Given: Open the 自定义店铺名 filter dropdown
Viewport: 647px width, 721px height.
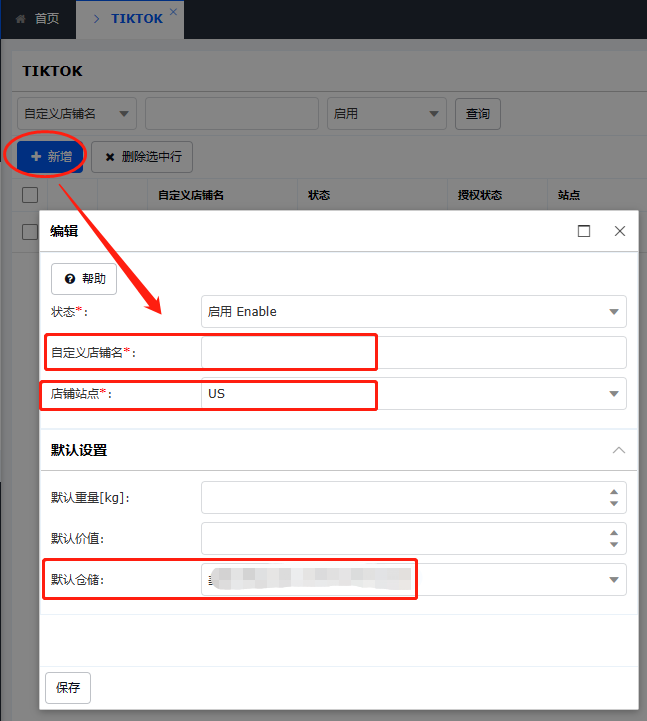Looking at the screenshot, I should pos(77,114).
